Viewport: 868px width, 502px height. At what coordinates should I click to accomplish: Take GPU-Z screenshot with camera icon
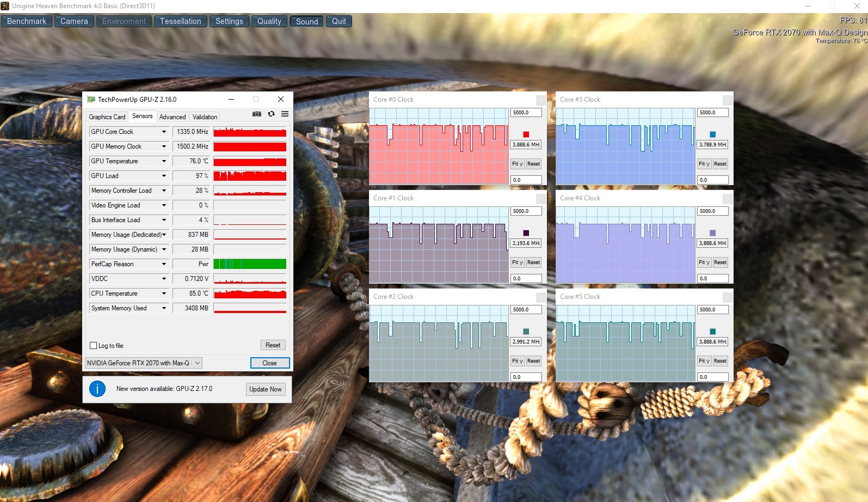257,114
